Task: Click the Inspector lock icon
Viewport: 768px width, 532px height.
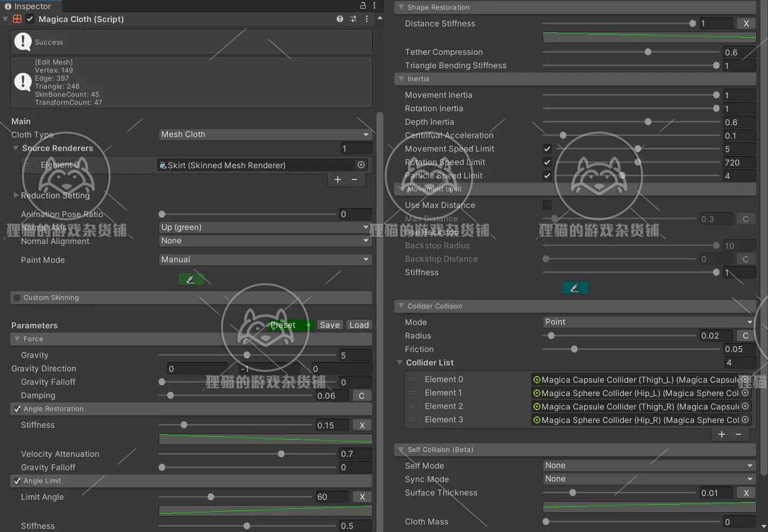Action: [363, 5]
